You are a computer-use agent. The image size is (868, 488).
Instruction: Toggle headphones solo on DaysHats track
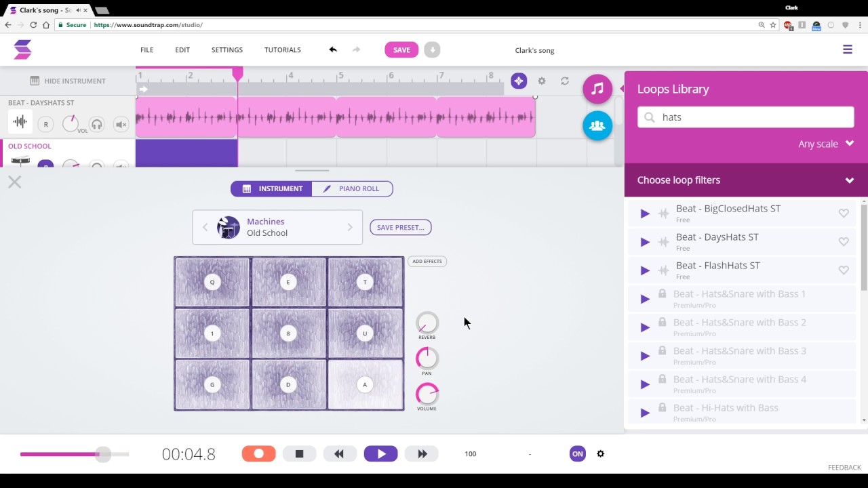pos(97,124)
